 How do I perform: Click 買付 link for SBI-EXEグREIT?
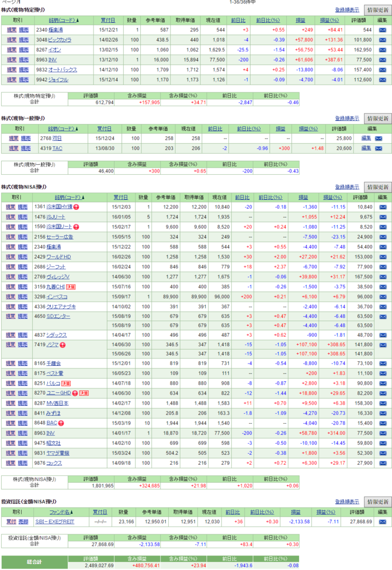(x=11, y=522)
